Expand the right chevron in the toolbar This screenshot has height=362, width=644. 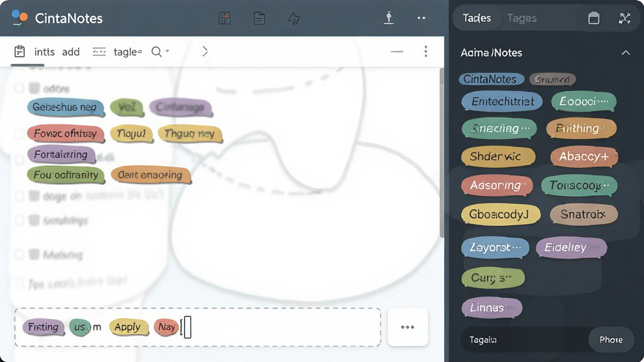pos(204,52)
